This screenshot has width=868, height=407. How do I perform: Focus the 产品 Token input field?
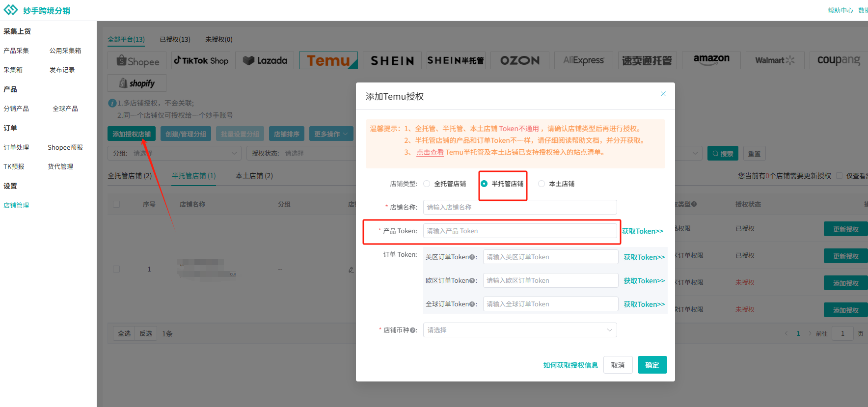pyautogui.click(x=520, y=231)
